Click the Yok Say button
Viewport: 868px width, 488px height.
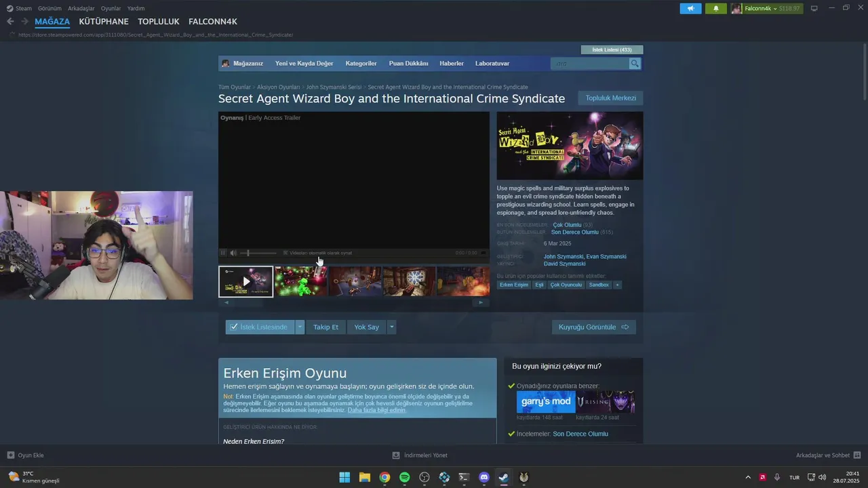[367, 327]
